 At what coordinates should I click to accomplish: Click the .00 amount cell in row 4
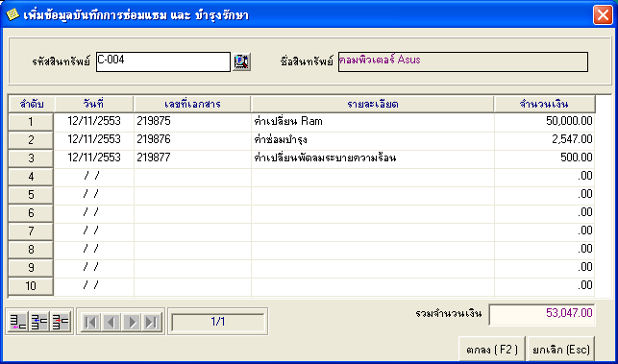tap(545, 177)
